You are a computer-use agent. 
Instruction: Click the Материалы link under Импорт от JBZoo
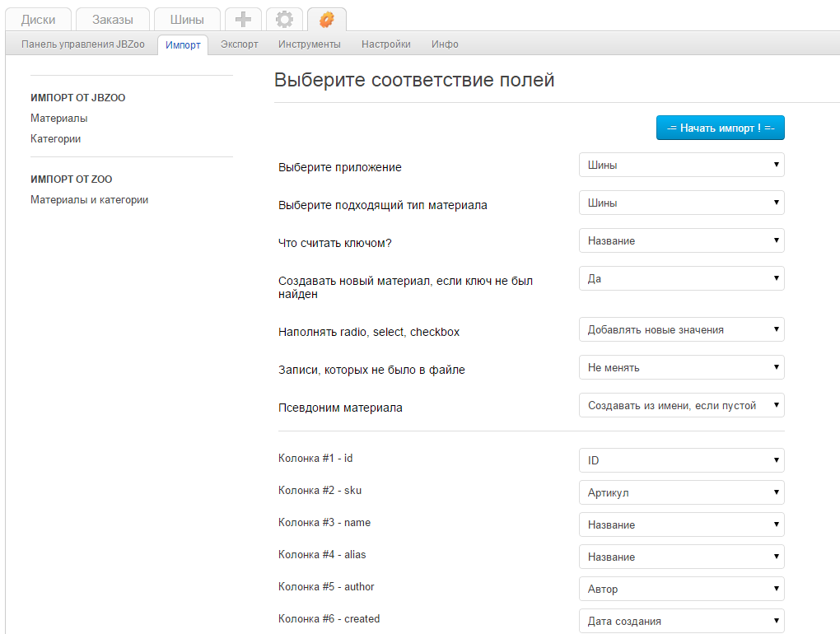click(59, 119)
